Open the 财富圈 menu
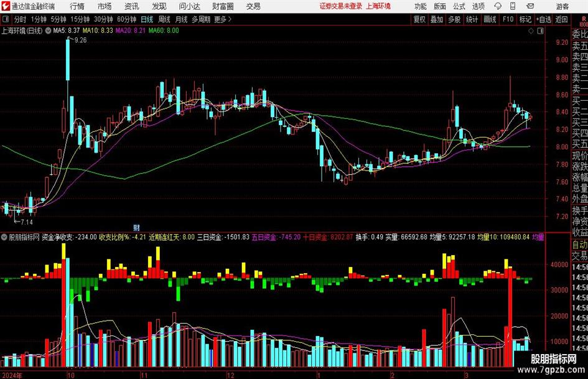Viewport: 588px width, 379px height. tap(223, 6)
